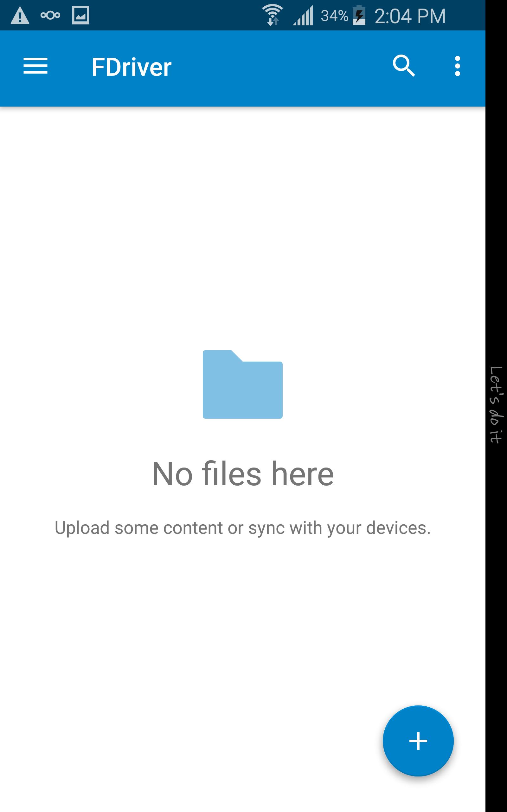Tap the charging battery icon
Screen dimensions: 507x812
359,15
